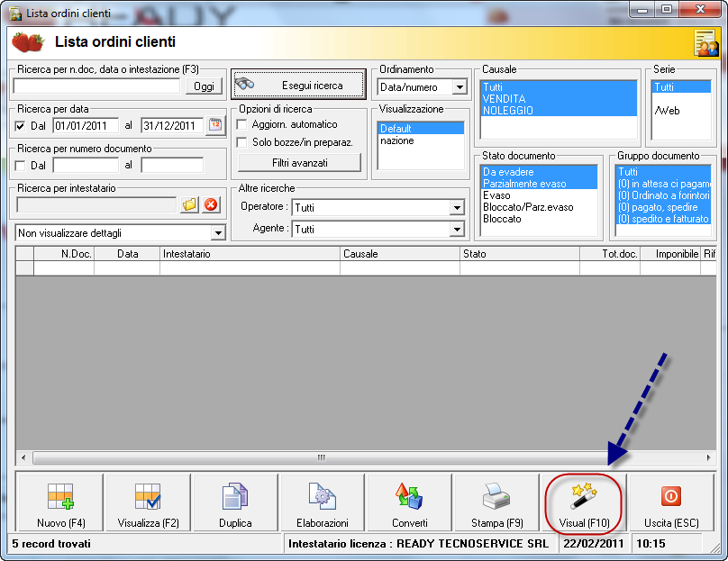
Task: Open the Elaborazioni gear-document button
Action: point(323,502)
